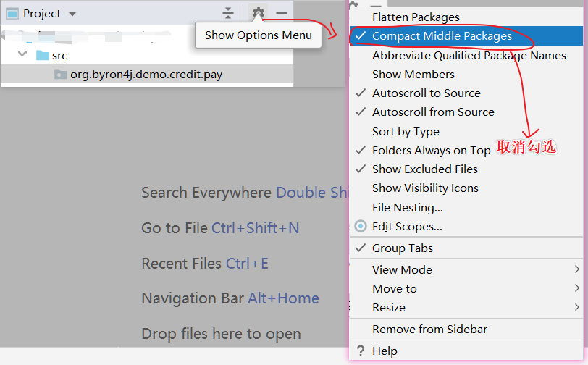The width and height of the screenshot is (588, 365).
Task: Open Resize submenu arrow
Action: pos(576,307)
